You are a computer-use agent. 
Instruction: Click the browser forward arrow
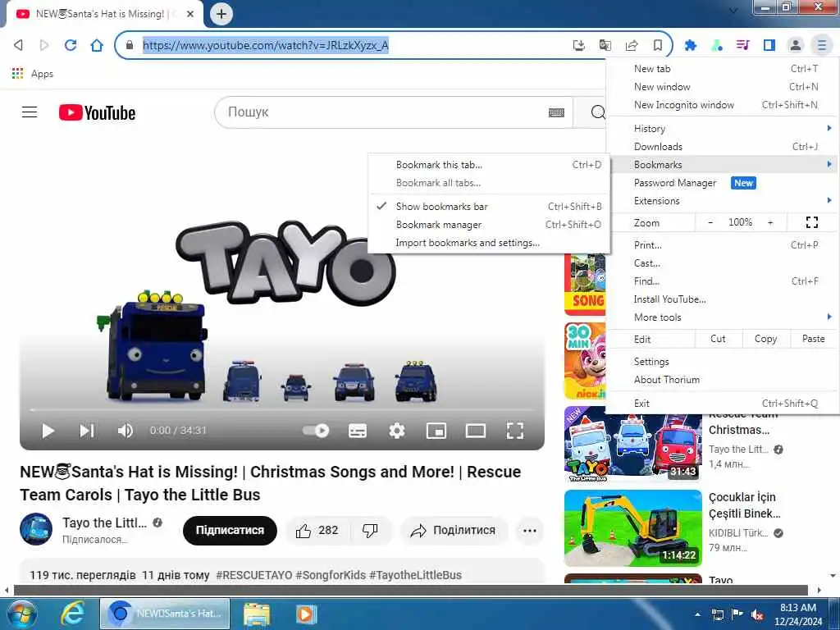point(44,45)
